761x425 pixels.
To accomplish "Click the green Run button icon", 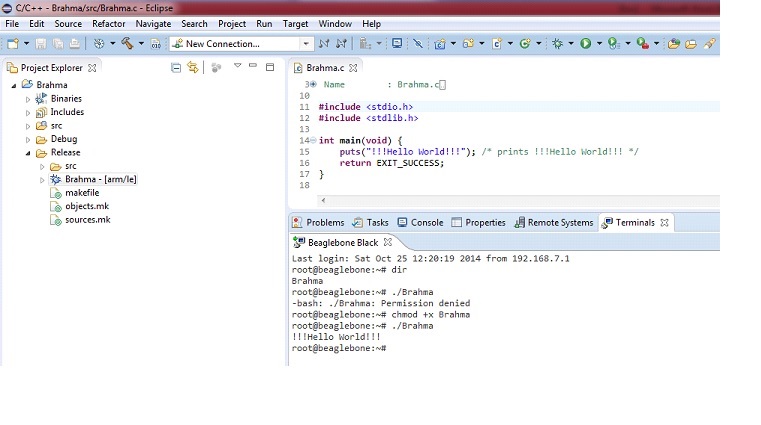I will pyautogui.click(x=586, y=44).
